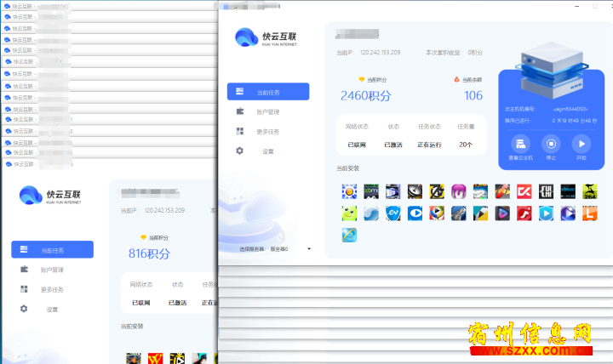This screenshot has width=613, height=364.
Task: Click the gray wolf app icon
Action: pyautogui.click(x=459, y=213)
